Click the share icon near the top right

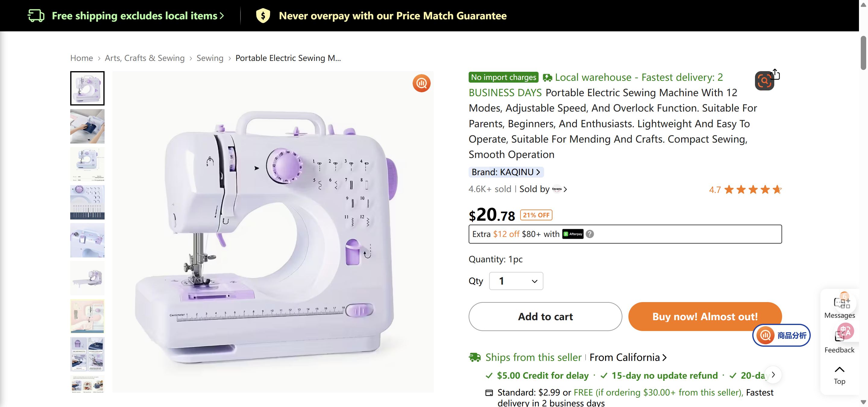tap(775, 74)
